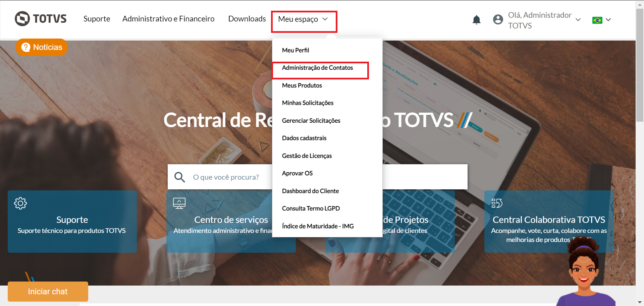Select Consulta Termo LGPD from the menu
The height and width of the screenshot is (306, 644).
tap(311, 208)
